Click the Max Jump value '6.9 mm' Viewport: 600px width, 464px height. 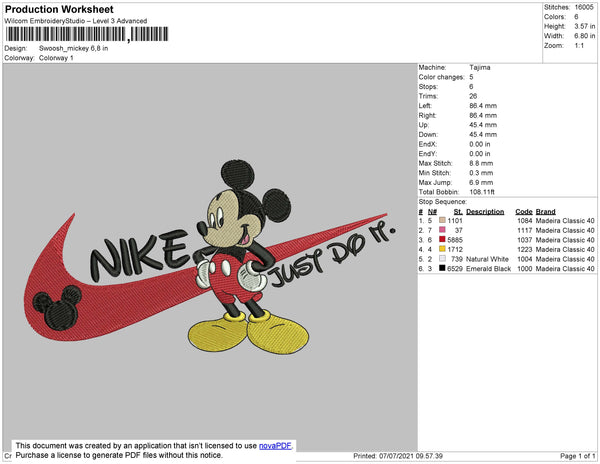481,182
